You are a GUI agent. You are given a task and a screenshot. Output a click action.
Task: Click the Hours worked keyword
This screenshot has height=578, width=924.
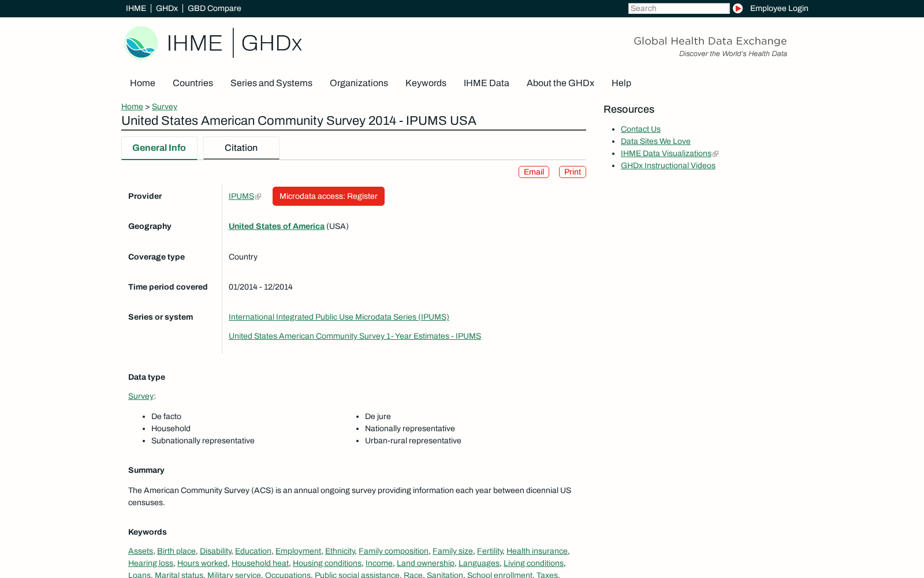202,563
